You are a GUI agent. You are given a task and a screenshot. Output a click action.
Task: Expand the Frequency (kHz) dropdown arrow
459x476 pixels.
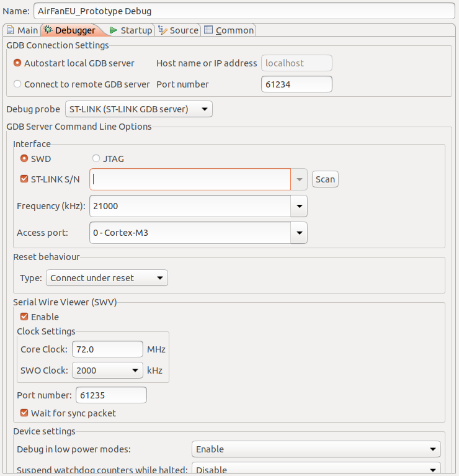point(299,206)
